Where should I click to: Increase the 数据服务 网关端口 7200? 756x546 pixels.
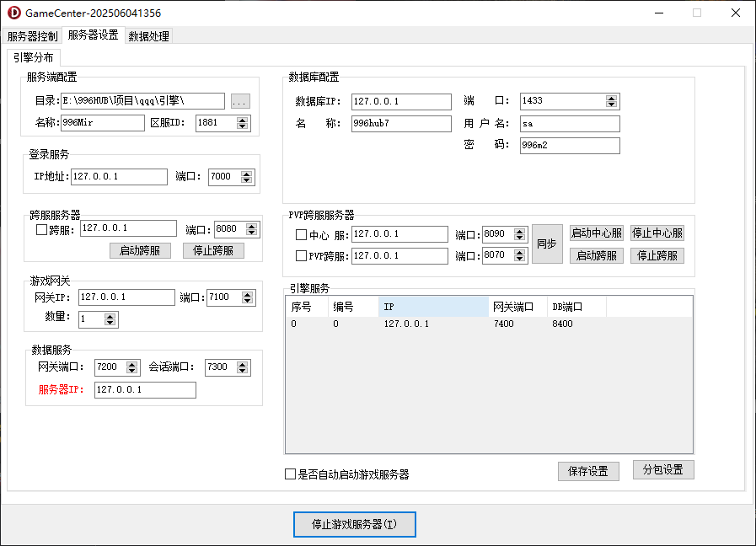132,364
